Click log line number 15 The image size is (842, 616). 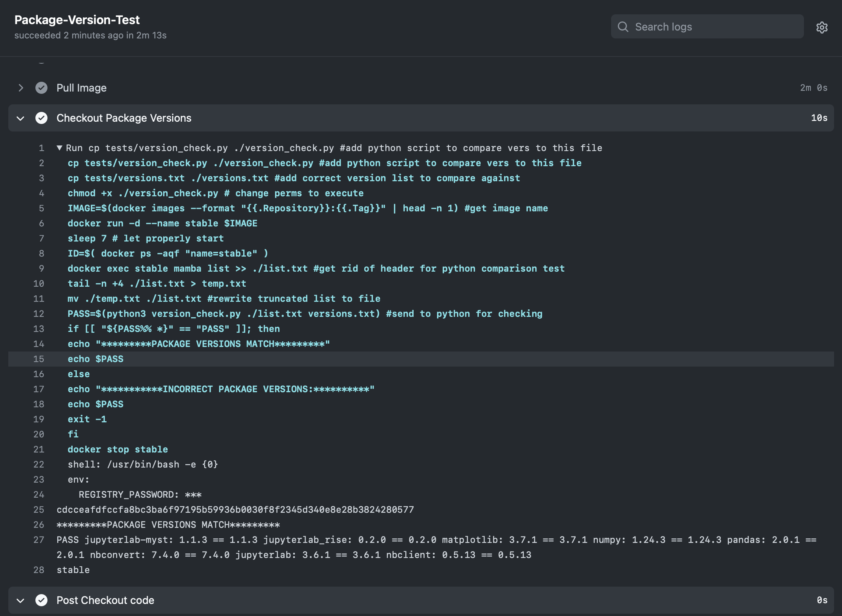tap(39, 359)
